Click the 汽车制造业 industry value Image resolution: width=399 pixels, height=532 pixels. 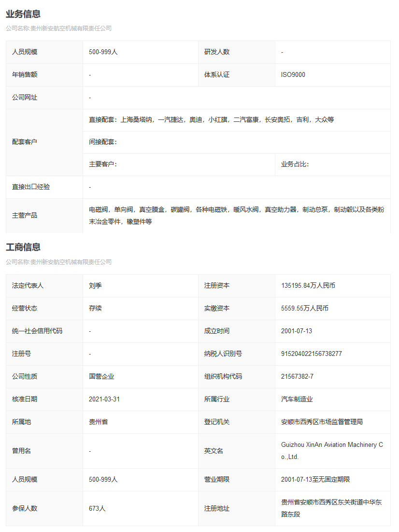point(297,399)
